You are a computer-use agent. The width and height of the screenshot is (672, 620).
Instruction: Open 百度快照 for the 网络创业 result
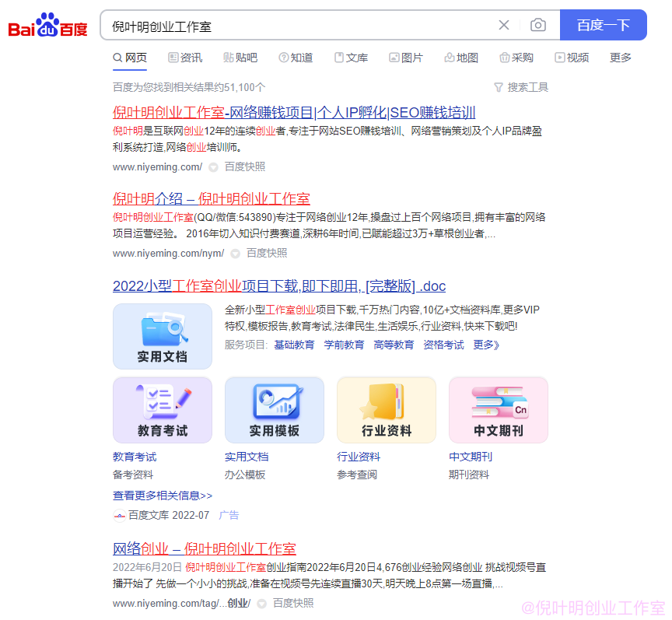pos(293,604)
